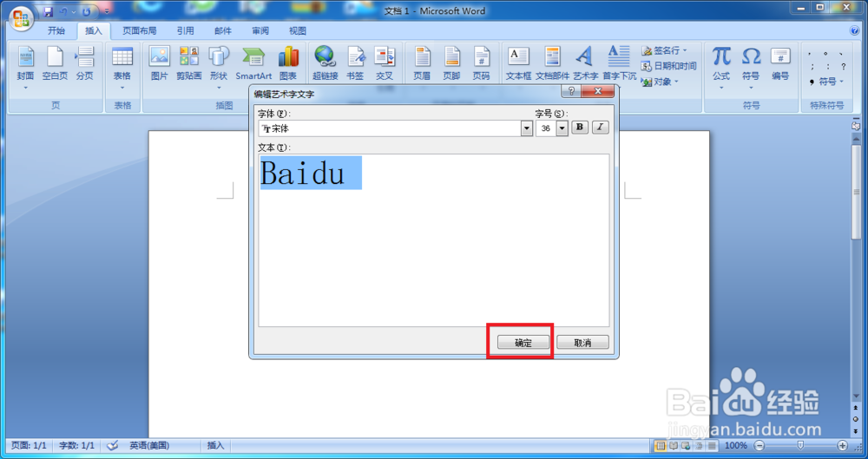This screenshot has width=868, height=459.
Task: Click the zoom slider handle
Action: (800, 445)
